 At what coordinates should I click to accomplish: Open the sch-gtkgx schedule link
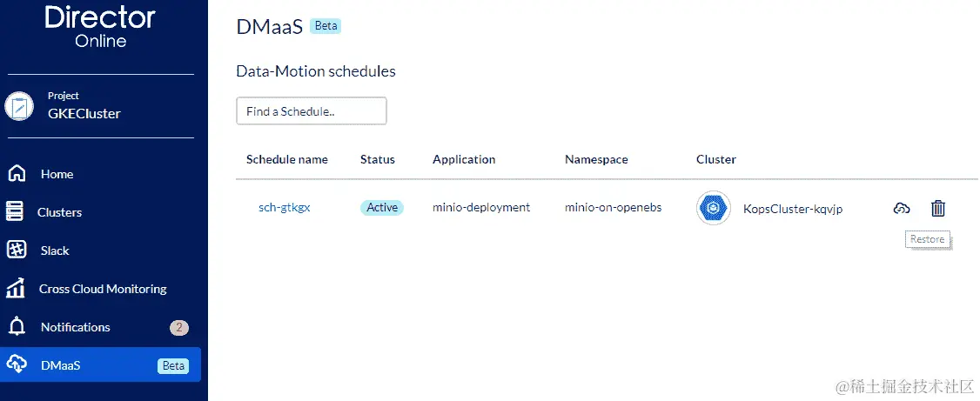[285, 208]
